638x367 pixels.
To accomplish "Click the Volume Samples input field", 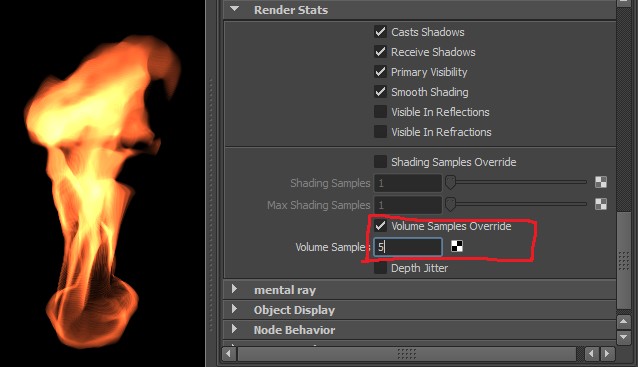I will click(408, 247).
